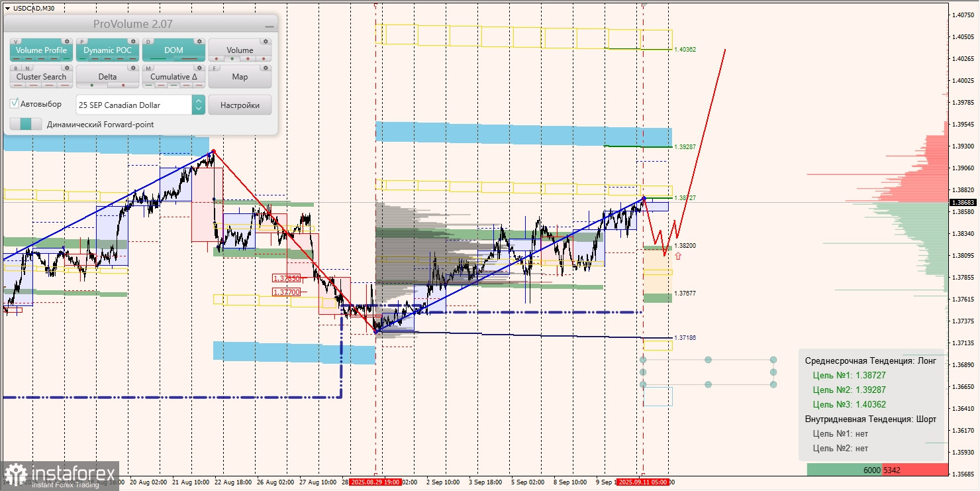Select the green line segment under DOM

157,58
